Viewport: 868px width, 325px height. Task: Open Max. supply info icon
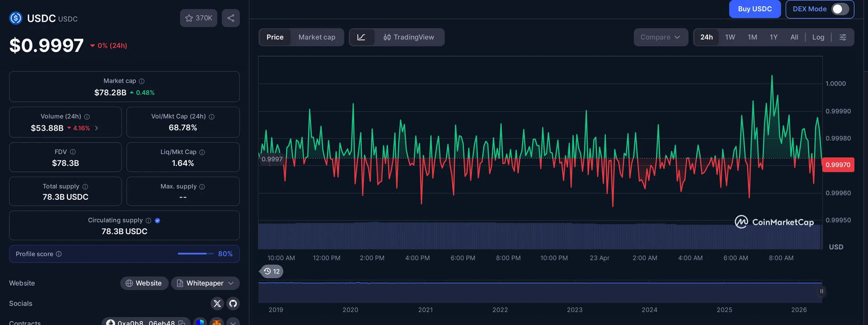click(202, 187)
